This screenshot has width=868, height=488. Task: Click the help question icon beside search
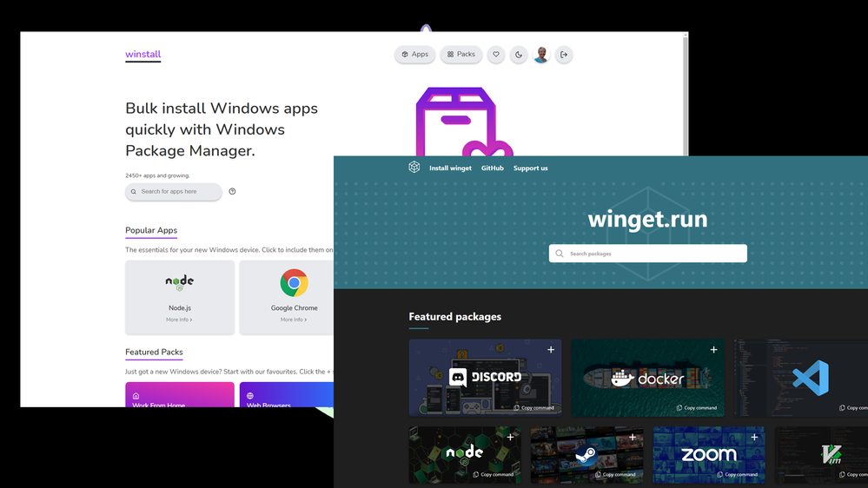click(233, 191)
